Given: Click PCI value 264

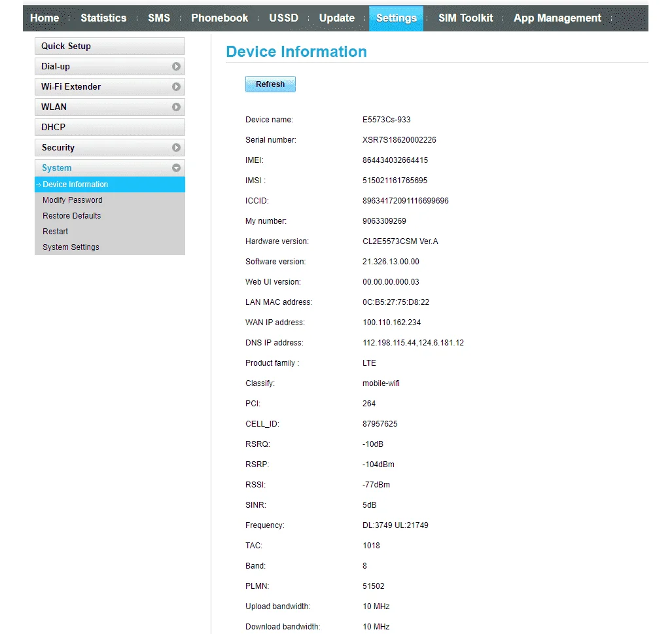Looking at the screenshot, I should click(x=369, y=404).
